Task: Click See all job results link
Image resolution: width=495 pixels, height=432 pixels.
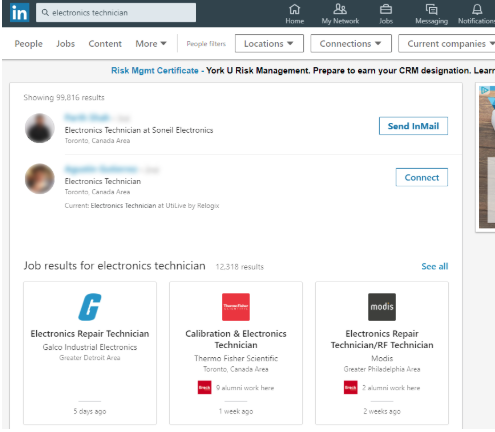Action: tap(435, 266)
